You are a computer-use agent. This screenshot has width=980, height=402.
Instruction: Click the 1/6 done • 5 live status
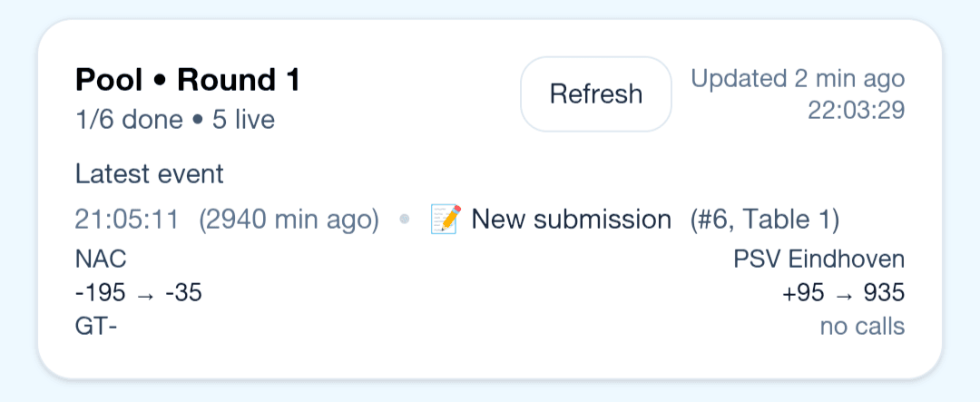coord(175,120)
